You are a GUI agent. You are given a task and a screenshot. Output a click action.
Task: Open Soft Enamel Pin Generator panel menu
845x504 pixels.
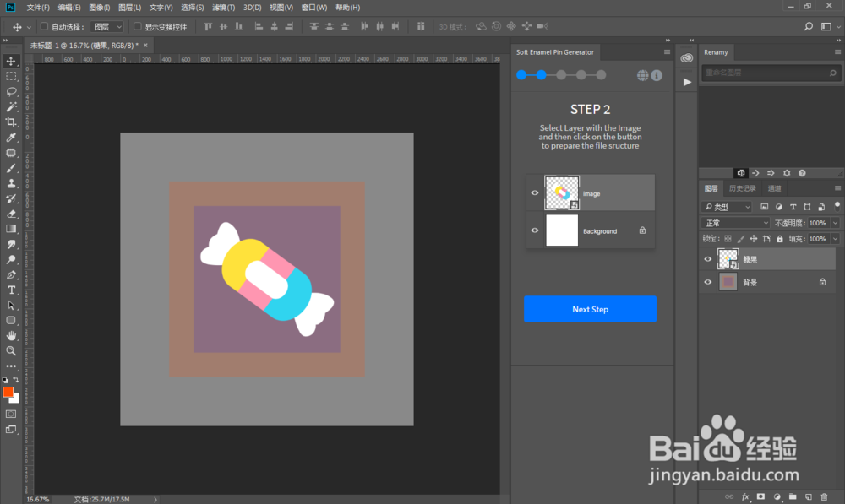pyautogui.click(x=667, y=52)
